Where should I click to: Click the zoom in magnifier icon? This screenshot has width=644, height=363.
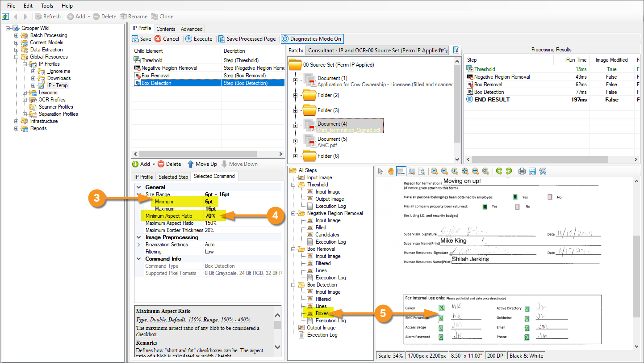point(434,171)
